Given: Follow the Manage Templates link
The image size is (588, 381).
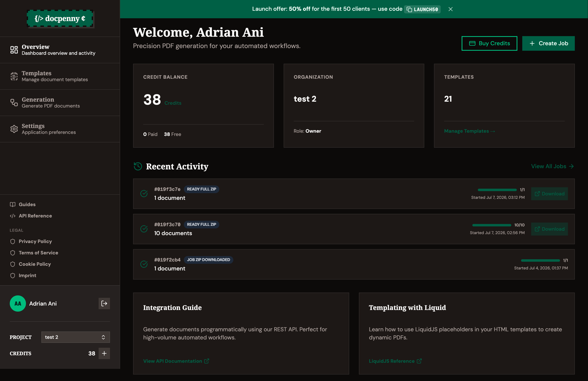Looking at the screenshot, I should (470, 131).
